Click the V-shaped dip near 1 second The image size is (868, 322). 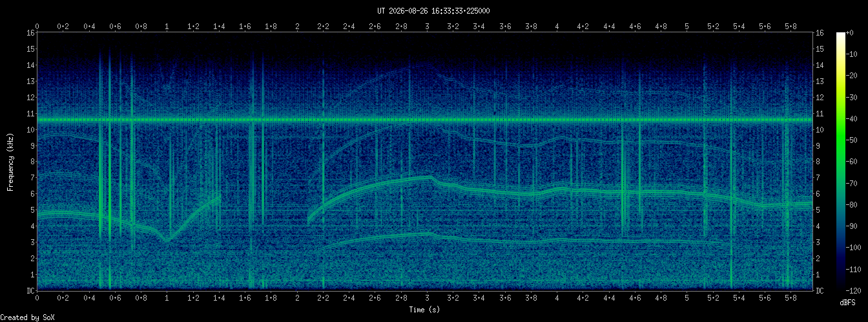coord(167,240)
